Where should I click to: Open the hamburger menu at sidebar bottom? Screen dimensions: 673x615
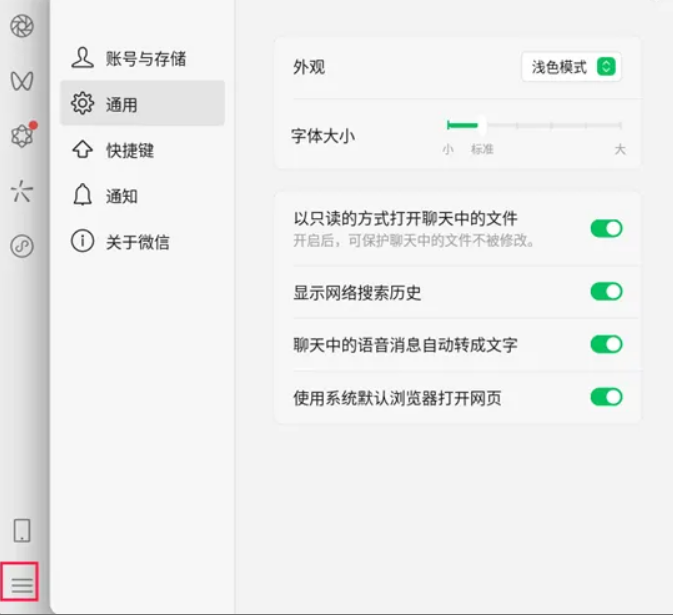pyautogui.click(x=22, y=585)
